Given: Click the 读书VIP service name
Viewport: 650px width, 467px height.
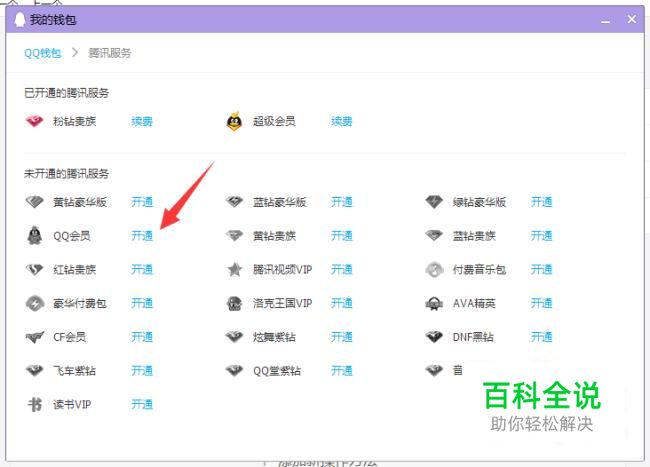Looking at the screenshot, I should [72, 404].
